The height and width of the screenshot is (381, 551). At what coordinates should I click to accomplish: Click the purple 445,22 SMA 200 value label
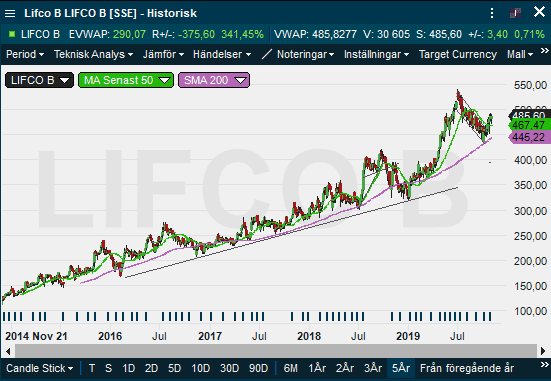pos(529,137)
